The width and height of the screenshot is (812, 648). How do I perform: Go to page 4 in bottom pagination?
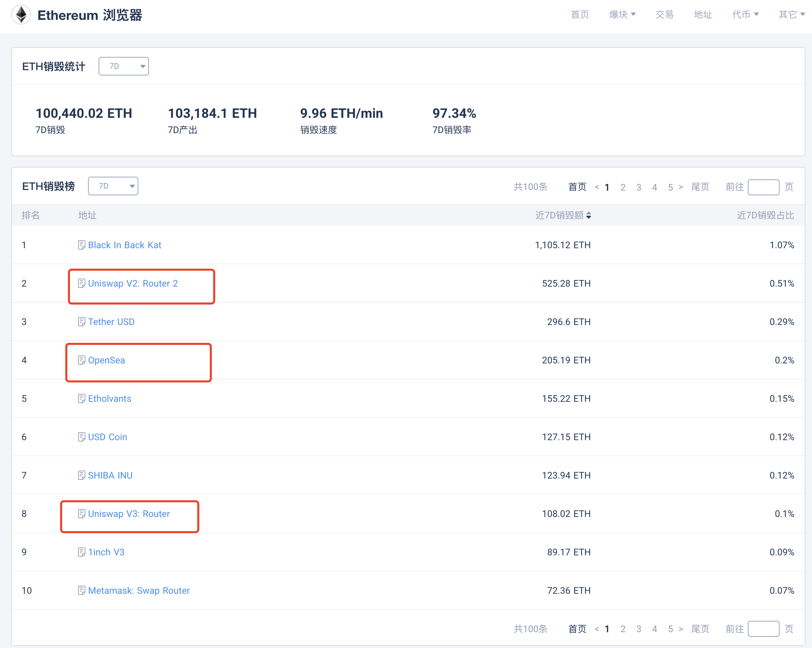654,629
